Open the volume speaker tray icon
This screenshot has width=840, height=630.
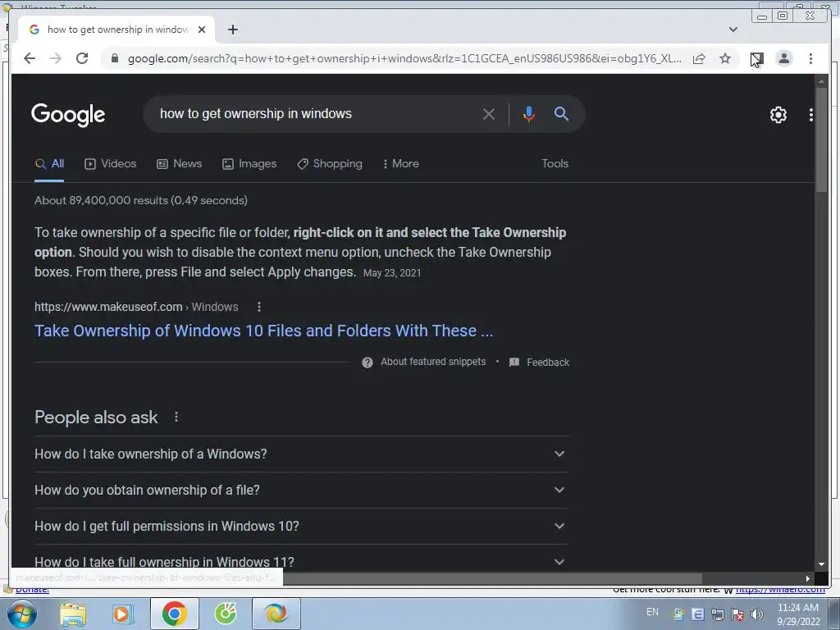[x=757, y=614]
